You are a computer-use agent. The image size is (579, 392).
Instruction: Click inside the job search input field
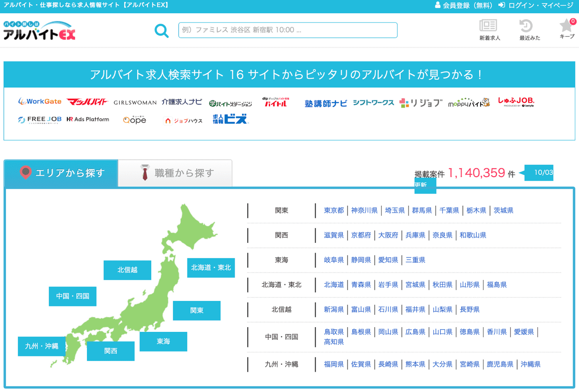(287, 30)
